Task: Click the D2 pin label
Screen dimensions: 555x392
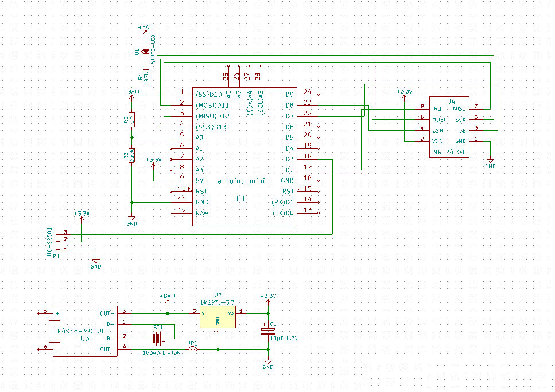Action: [289, 170]
